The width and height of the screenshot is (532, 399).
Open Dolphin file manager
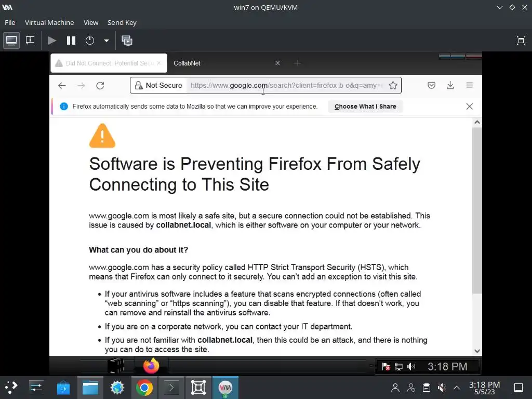coord(90,388)
